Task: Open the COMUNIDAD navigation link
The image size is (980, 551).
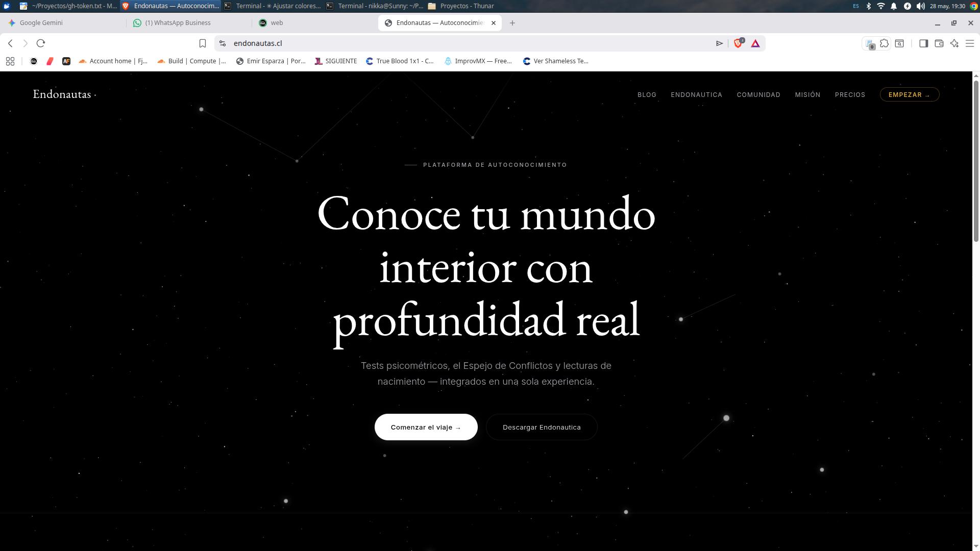Action: tap(758, 95)
